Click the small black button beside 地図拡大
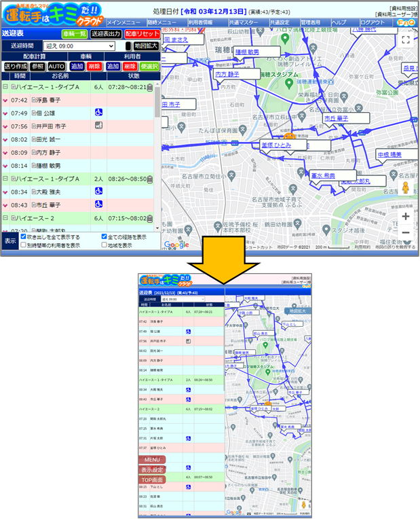The image size is (420, 519). pyautogui.click(x=128, y=46)
